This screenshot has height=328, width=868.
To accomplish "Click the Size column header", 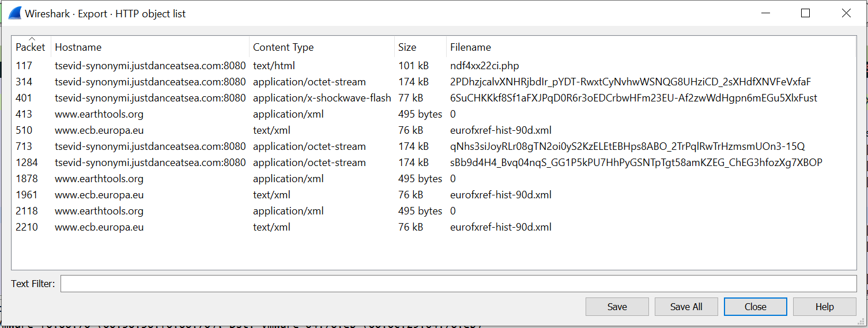I will pyautogui.click(x=407, y=47).
